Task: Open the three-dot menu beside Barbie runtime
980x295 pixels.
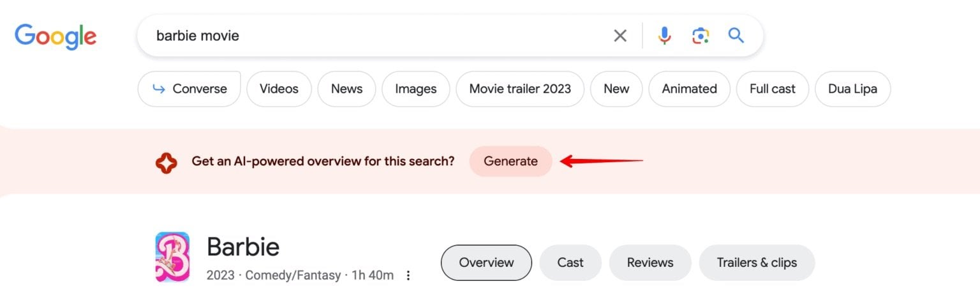Action: (x=408, y=276)
